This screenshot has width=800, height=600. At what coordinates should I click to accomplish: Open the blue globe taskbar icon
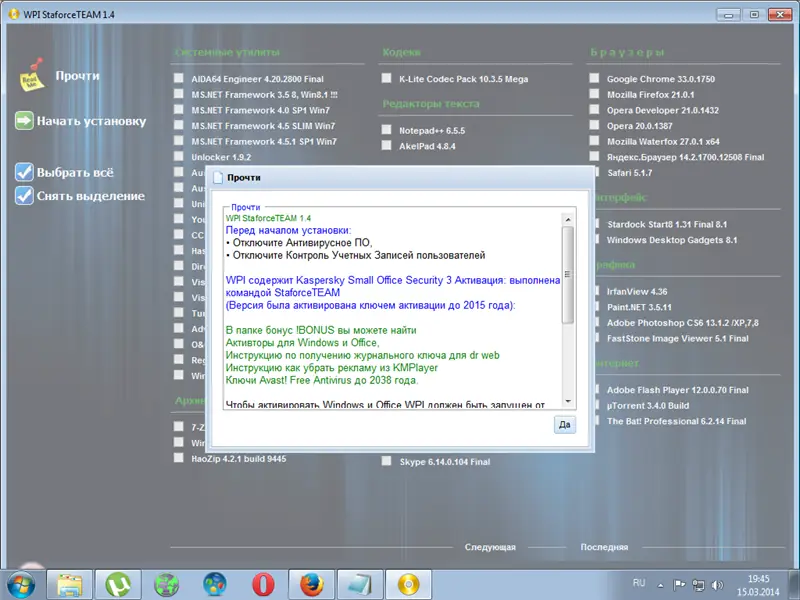(x=215, y=585)
